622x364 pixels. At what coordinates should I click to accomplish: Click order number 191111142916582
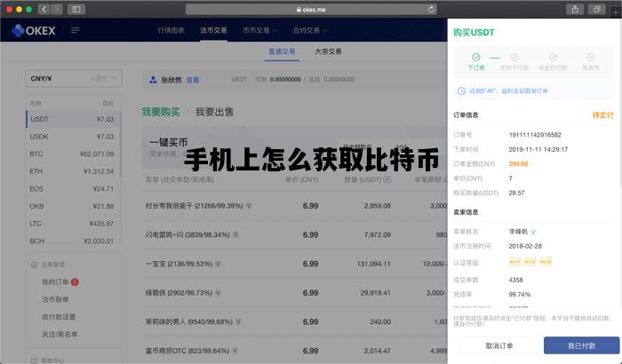click(x=535, y=135)
